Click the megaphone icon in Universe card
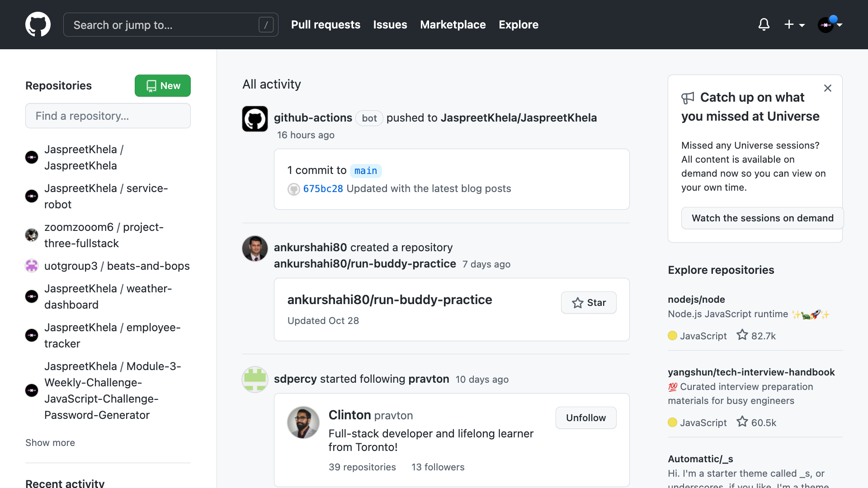The image size is (868, 488). coord(688,98)
